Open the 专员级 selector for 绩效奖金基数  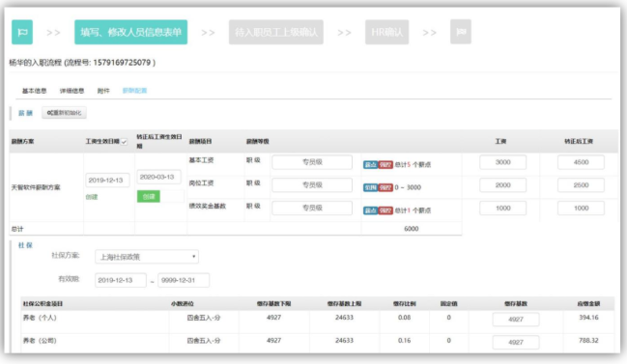point(312,208)
